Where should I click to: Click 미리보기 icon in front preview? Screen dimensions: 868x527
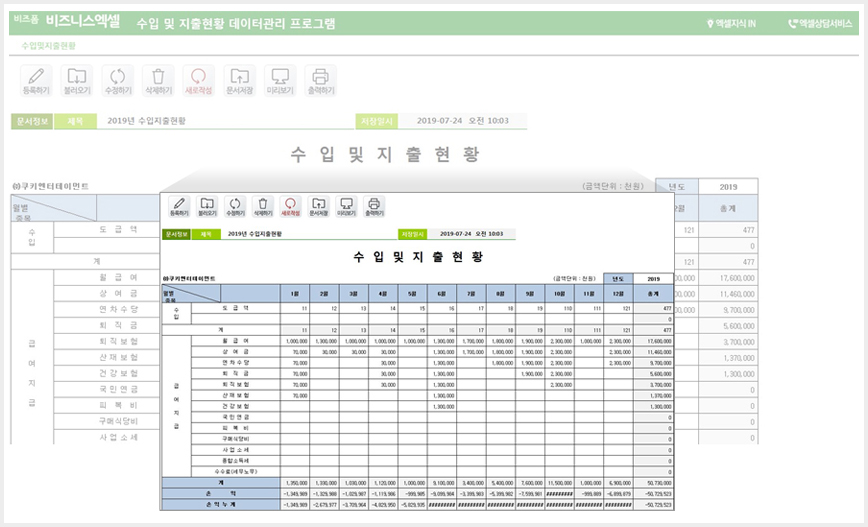point(347,206)
